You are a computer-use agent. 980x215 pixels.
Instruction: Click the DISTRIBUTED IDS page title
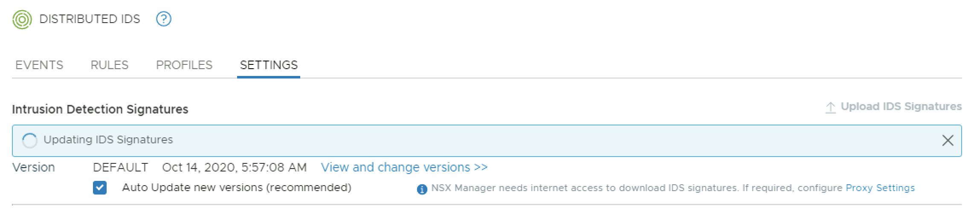pyautogui.click(x=90, y=19)
